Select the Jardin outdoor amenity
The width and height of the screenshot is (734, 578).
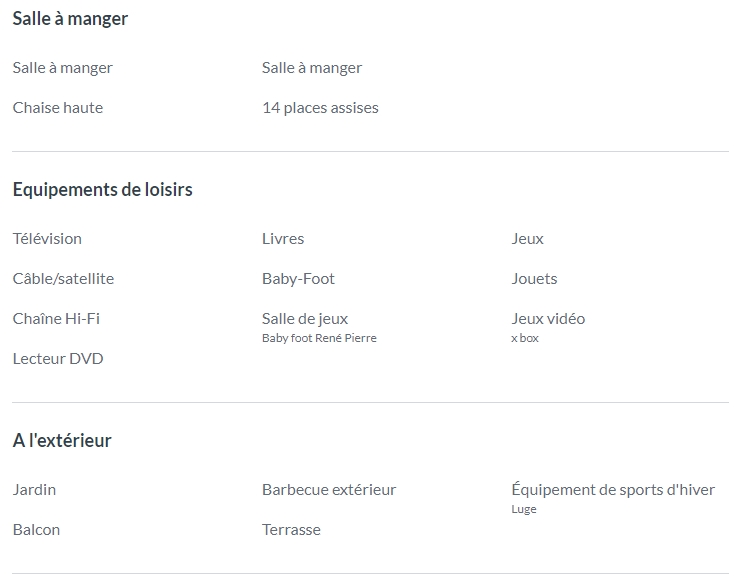pos(34,490)
